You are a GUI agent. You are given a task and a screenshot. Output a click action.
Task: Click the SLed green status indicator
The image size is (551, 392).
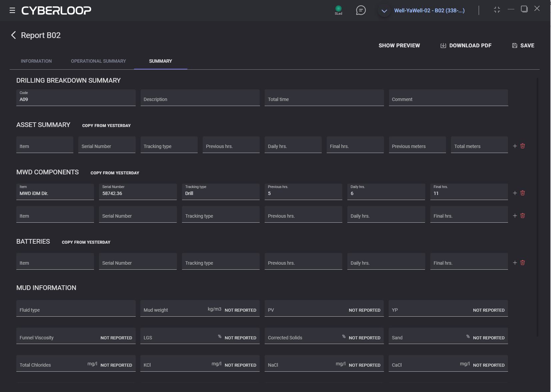pos(338,9)
